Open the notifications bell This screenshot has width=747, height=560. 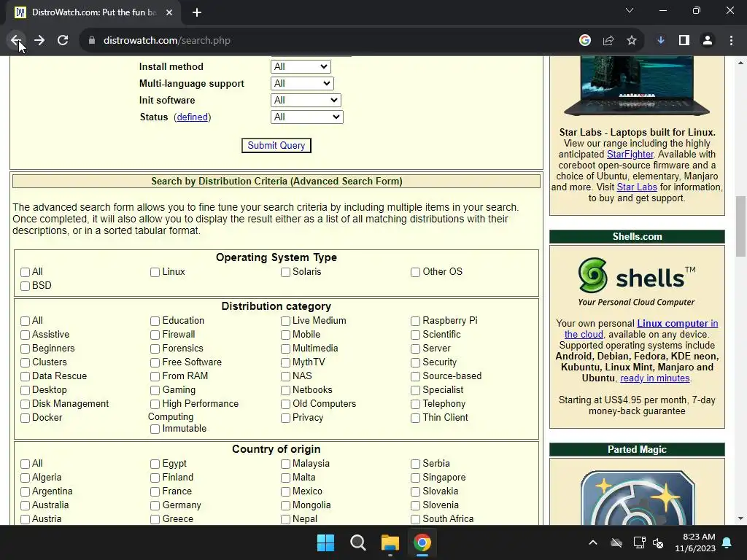point(727,542)
